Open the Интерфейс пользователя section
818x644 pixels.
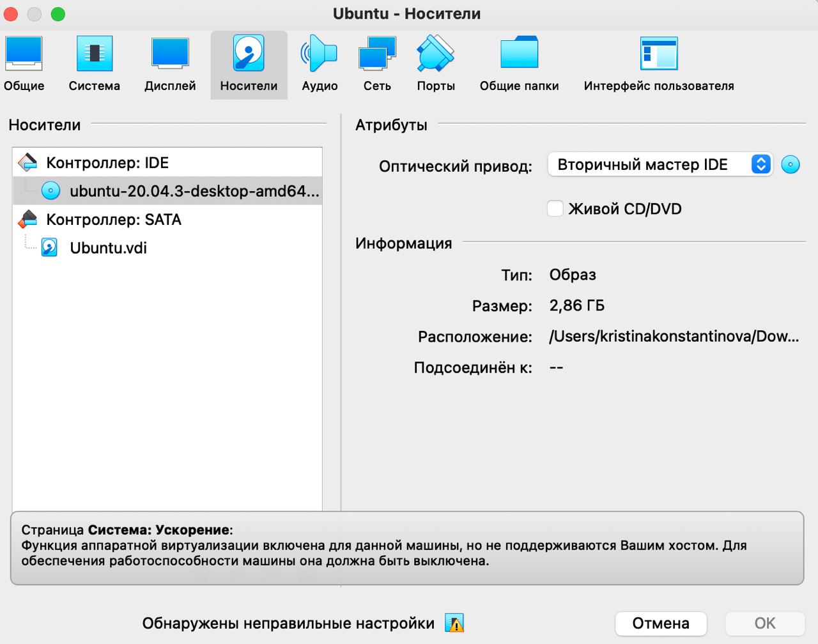coord(659,65)
